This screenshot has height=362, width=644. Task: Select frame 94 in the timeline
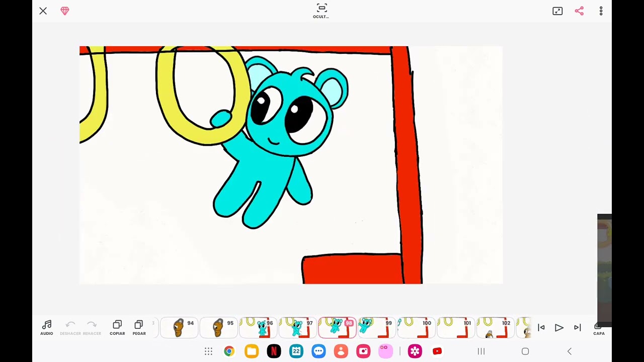179,328
